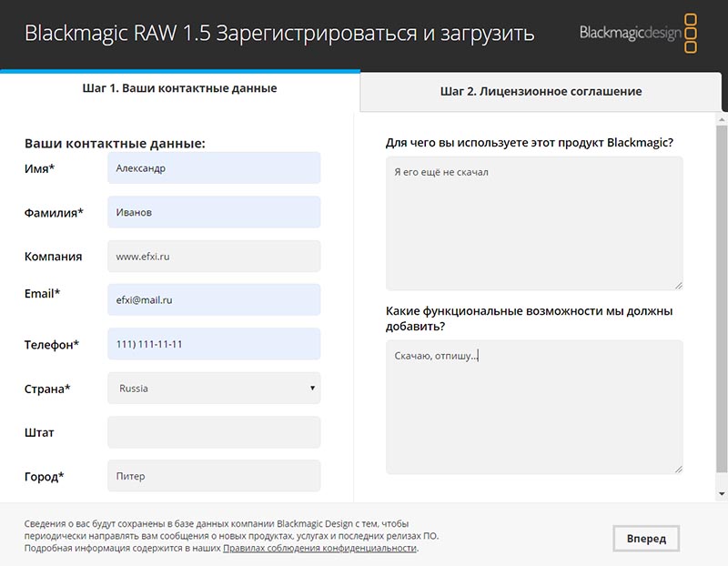Focus the Компания field www.efxi.ru
728x566 pixels.
[214, 257]
